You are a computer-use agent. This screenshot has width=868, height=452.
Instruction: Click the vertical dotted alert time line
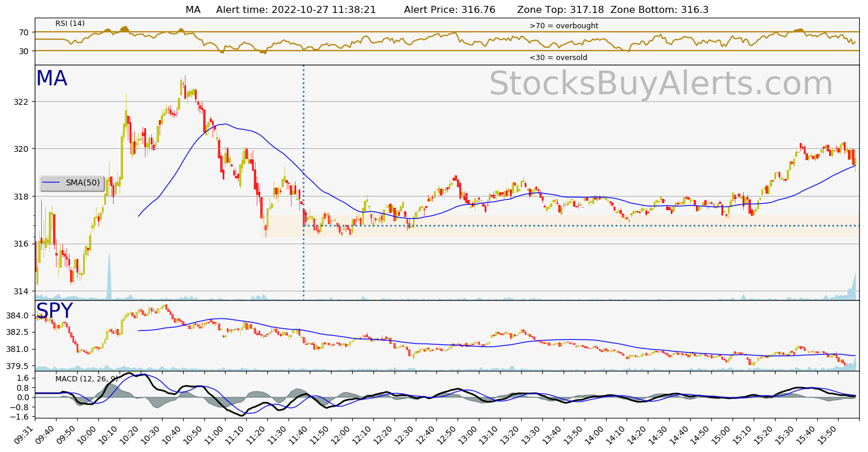point(303,182)
